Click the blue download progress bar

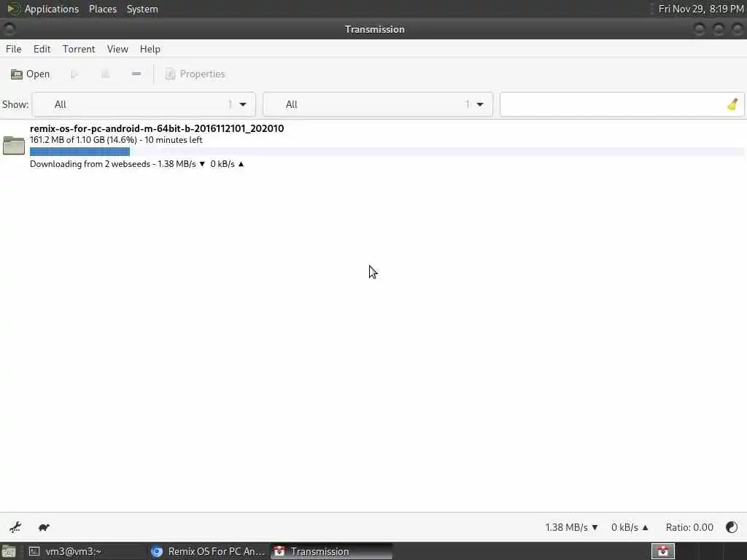tap(80, 152)
